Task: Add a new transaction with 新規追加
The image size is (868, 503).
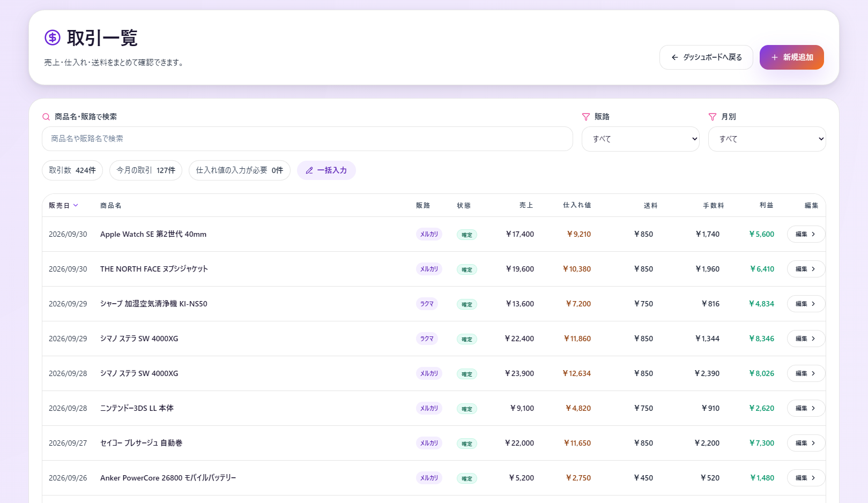Action: [792, 57]
